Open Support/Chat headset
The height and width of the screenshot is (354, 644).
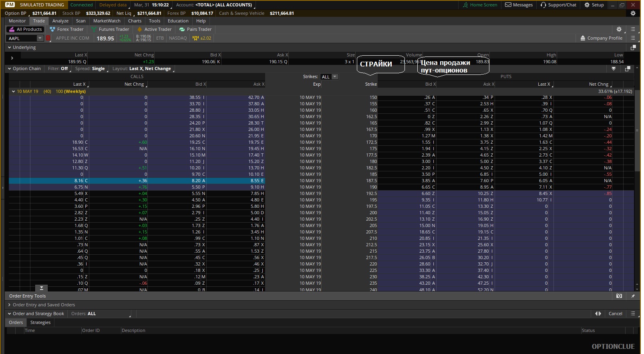(x=558, y=5)
